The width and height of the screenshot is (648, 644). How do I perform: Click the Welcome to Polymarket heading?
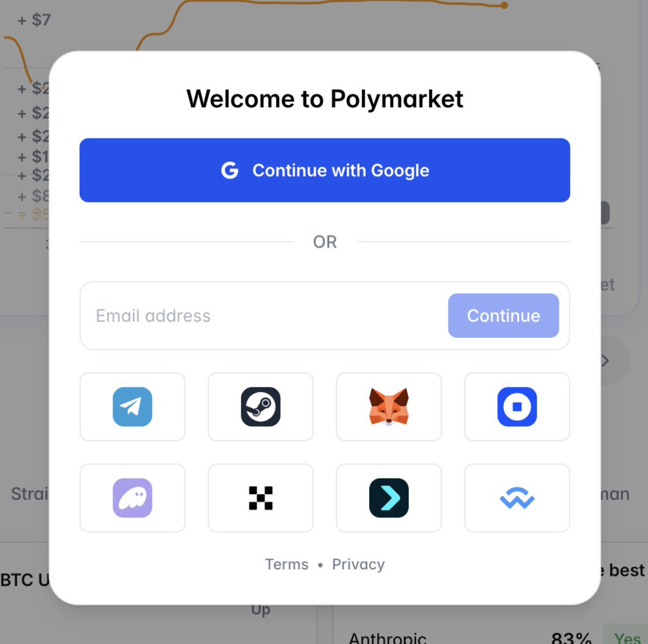(325, 99)
